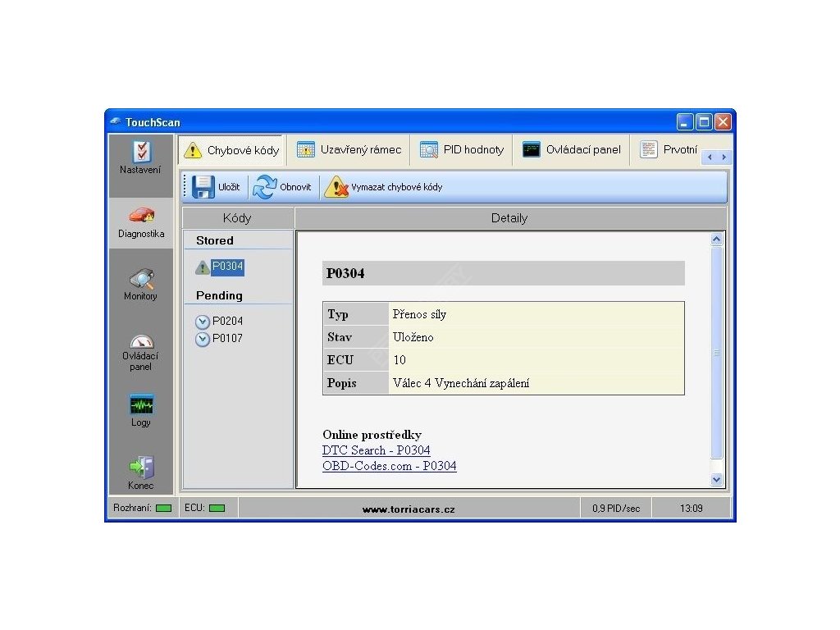The height and width of the screenshot is (630, 840).
Task: Select pending code P0107
Action: point(228,339)
